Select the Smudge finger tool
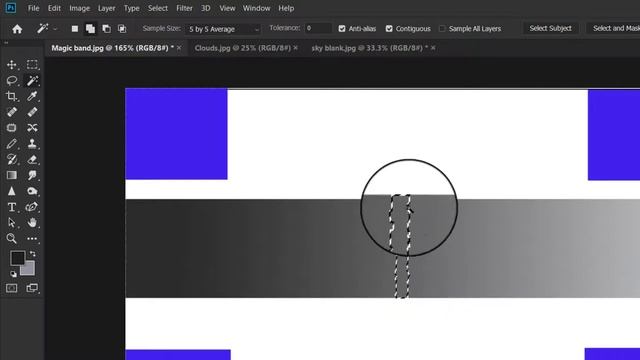The height and width of the screenshot is (360, 640). pyautogui.click(x=32, y=175)
